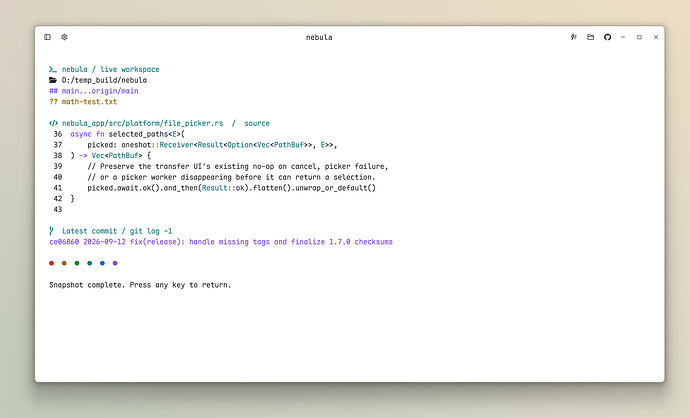Click the ce06860 commit log line
The height and width of the screenshot is (418, 690).
pos(221,242)
